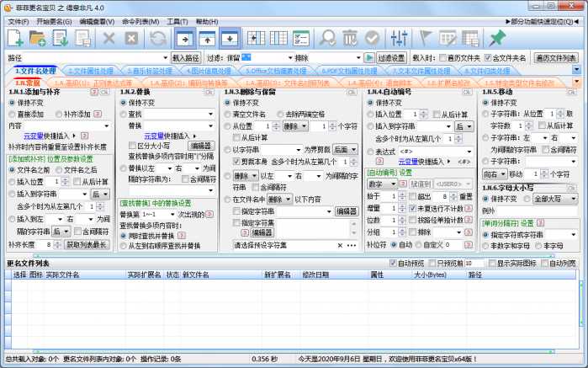Open the 内容 dropdown in 添加与补齐

[107, 125]
